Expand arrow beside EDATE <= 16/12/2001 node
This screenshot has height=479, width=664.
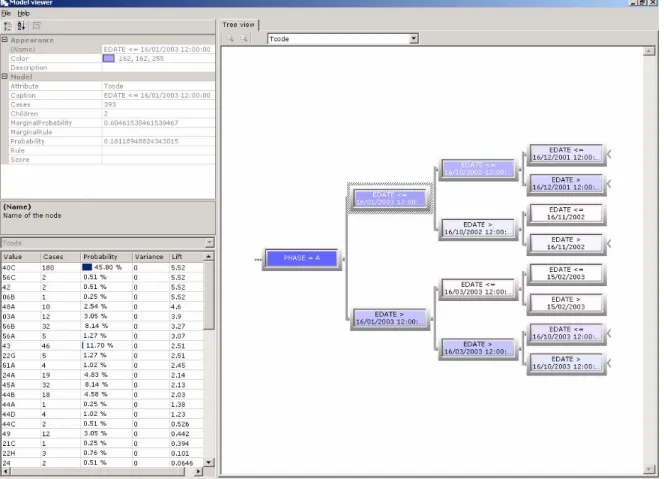tap(609, 154)
